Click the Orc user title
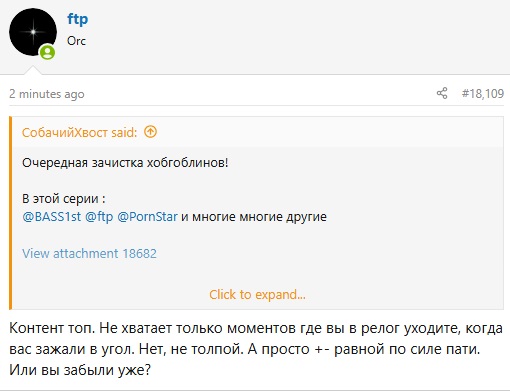510x391 pixels. click(x=76, y=41)
